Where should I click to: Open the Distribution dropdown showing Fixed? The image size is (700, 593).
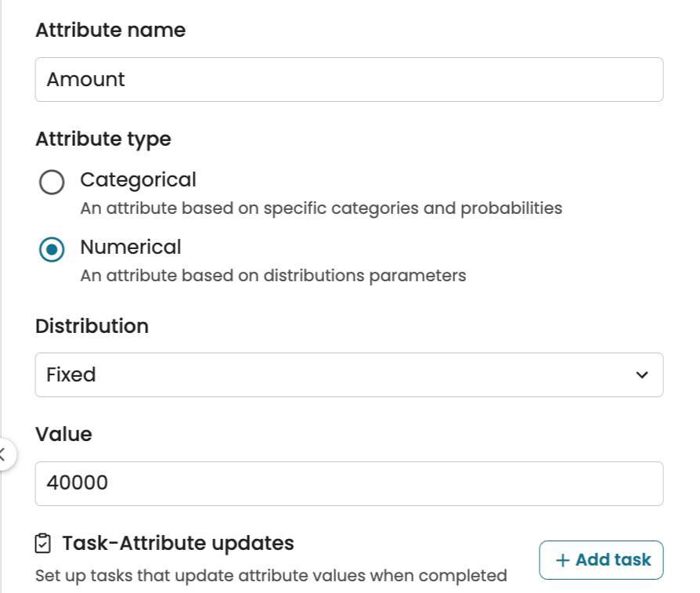pyautogui.click(x=348, y=374)
